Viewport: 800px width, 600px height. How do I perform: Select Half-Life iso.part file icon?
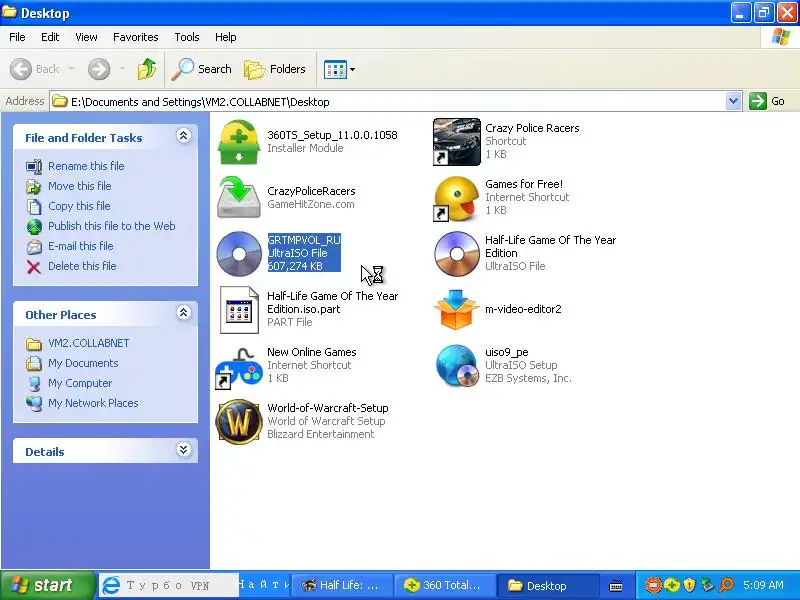(239, 310)
